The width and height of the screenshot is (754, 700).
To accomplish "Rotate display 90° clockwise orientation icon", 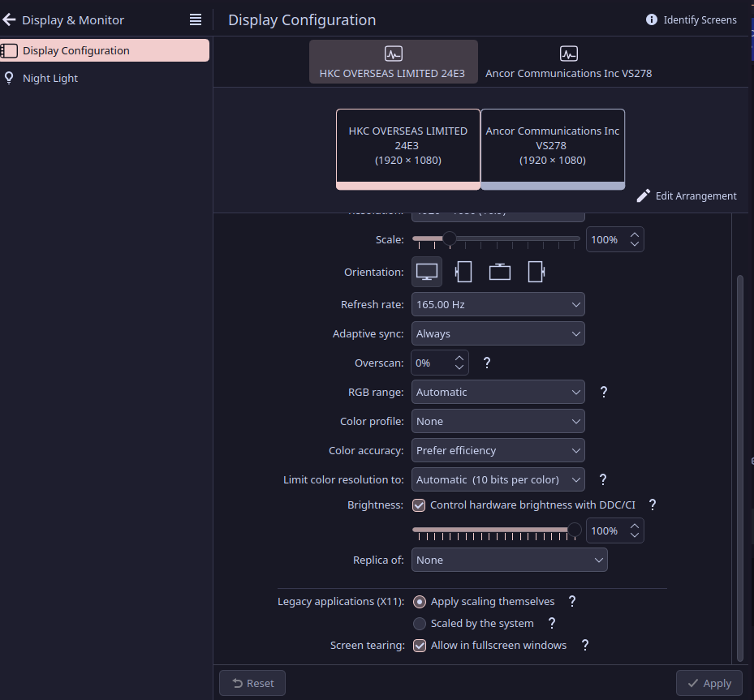I will 536,272.
